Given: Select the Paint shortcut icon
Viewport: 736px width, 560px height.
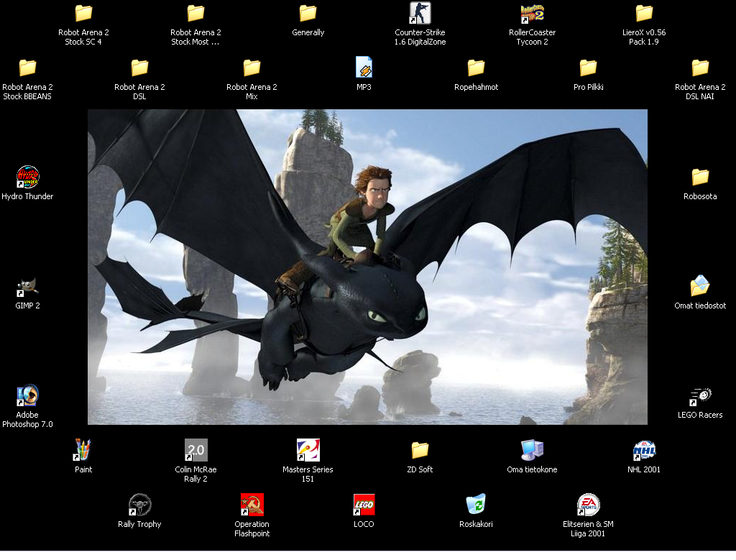Looking at the screenshot, I should click(x=83, y=450).
